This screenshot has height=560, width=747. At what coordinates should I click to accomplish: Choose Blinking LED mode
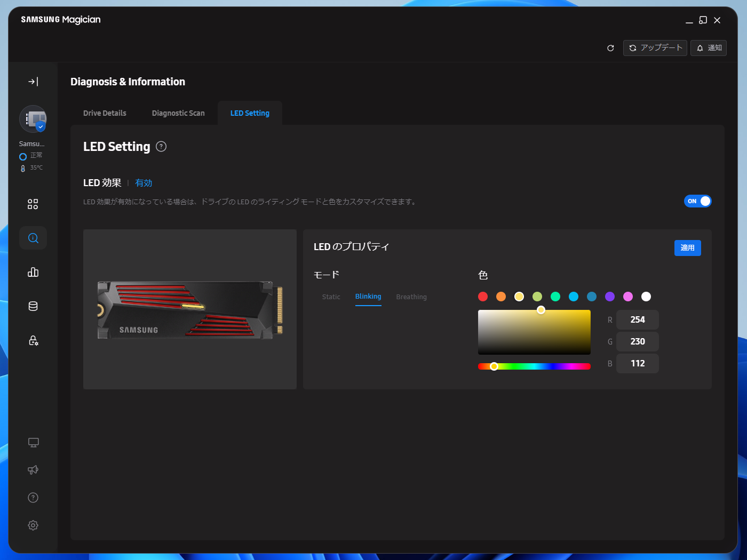(x=368, y=297)
